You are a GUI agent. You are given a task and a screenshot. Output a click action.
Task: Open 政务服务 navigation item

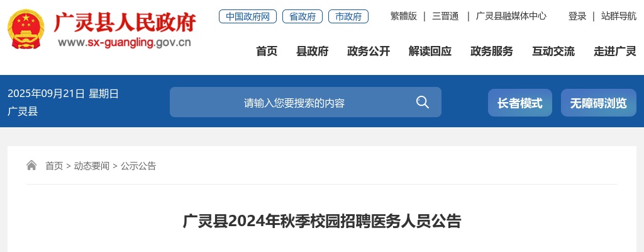coord(492,52)
